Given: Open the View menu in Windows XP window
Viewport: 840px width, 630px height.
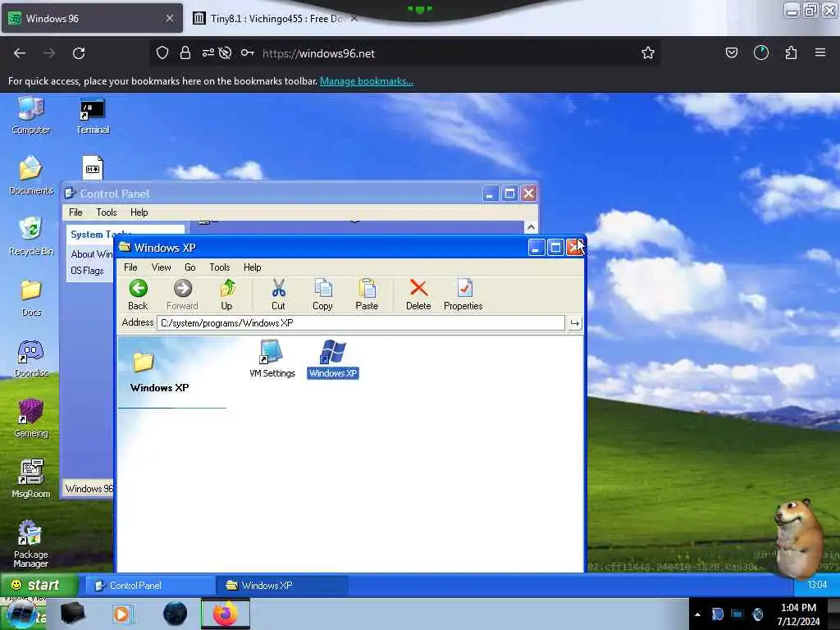Looking at the screenshot, I should point(162,267).
